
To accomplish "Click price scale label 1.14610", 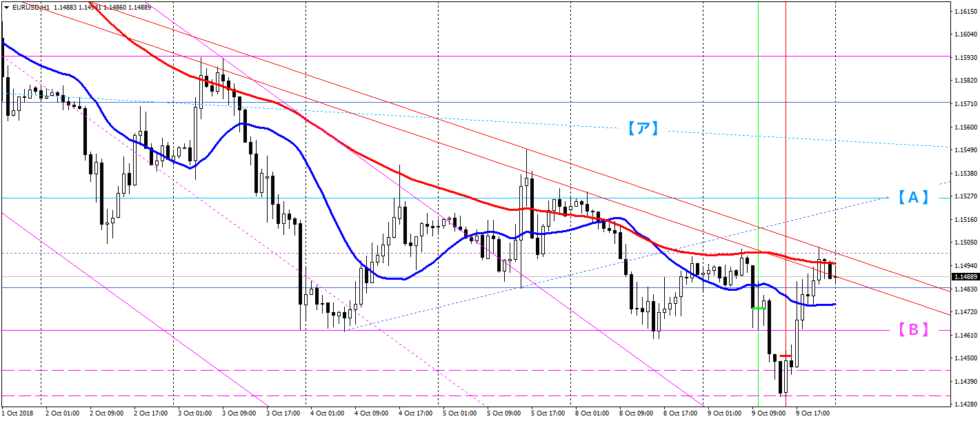I will click(965, 335).
